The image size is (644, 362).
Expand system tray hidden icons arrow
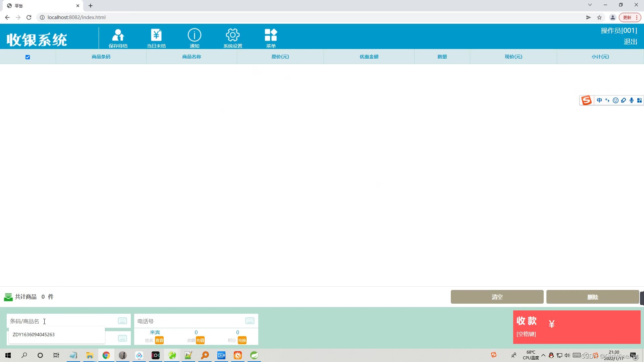[543, 355]
